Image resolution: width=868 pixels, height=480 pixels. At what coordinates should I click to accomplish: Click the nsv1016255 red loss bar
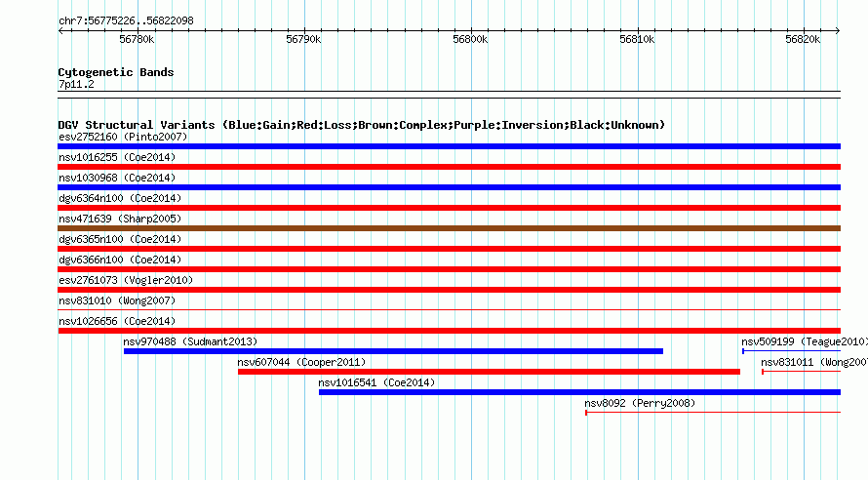(449, 167)
